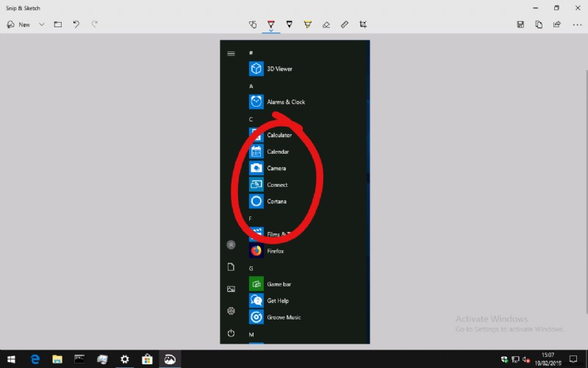Select the eraser tool
This screenshot has width=588, height=368.
[x=326, y=24]
